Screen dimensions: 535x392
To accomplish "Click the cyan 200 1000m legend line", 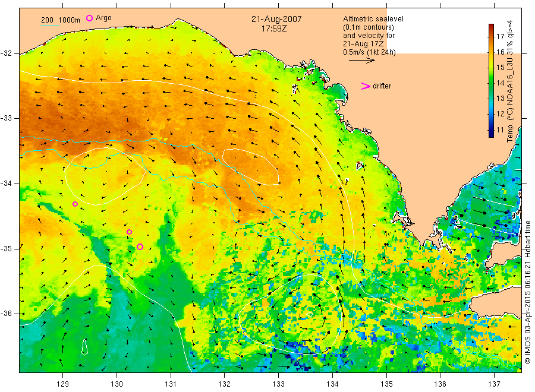I will point(50,26).
